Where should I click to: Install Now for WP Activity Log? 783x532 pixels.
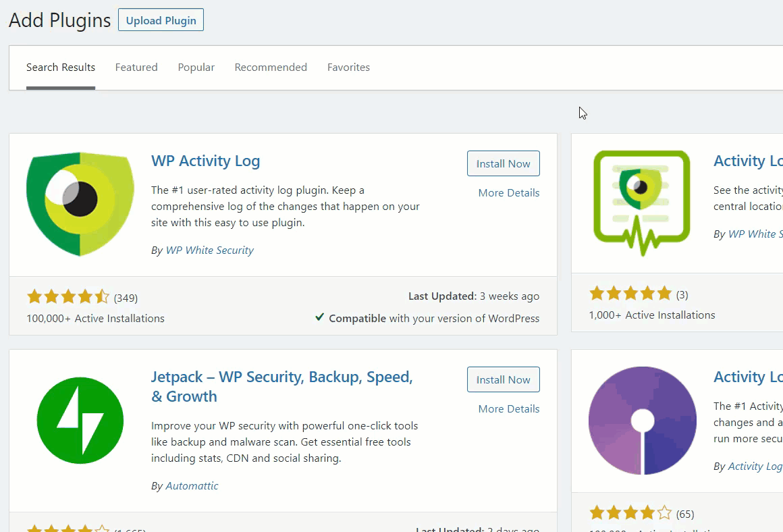(504, 163)
